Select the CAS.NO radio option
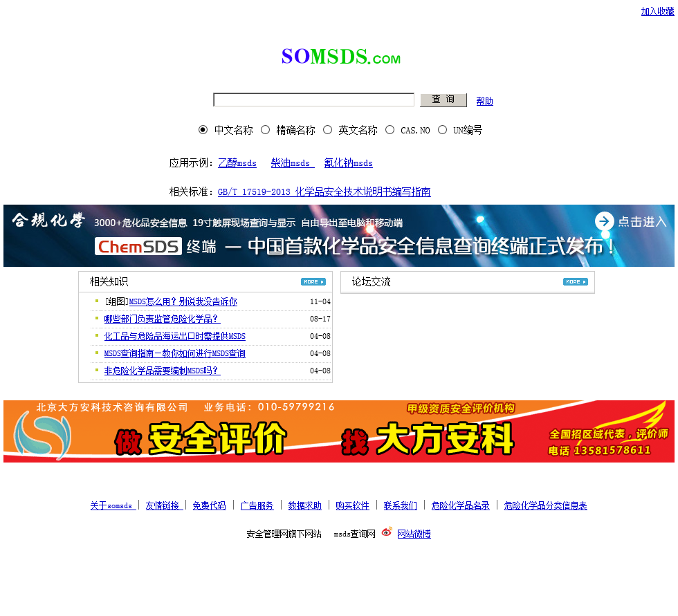The width and height of the screenshot is (678, 616). [x=390, y=129]
